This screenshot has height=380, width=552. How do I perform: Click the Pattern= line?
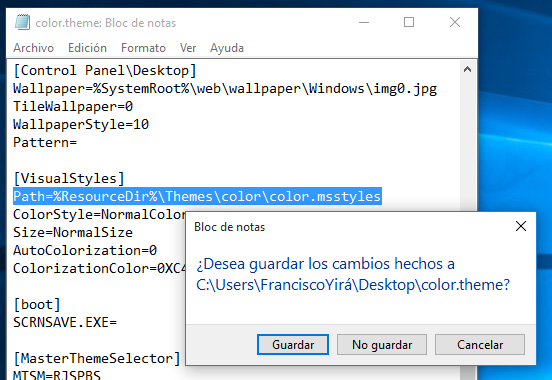(x=45, y=142)
